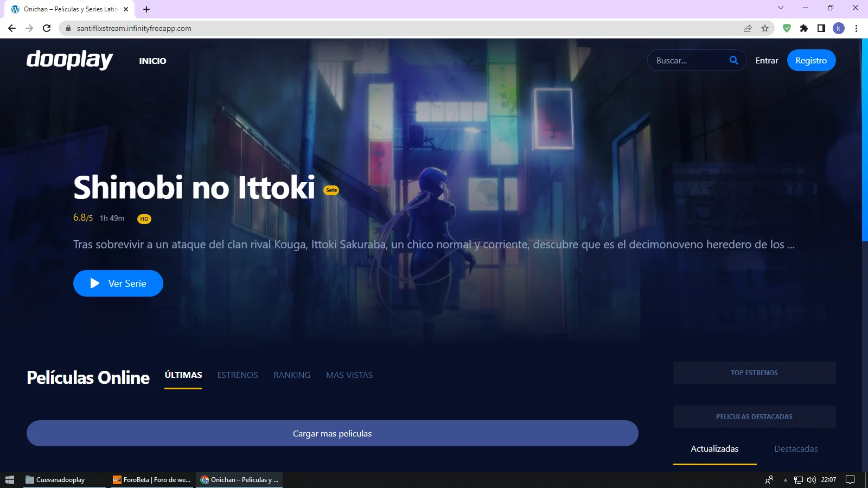Show hidden system tray icons
The height and width of the screenshot is (488, 868).
785,480
